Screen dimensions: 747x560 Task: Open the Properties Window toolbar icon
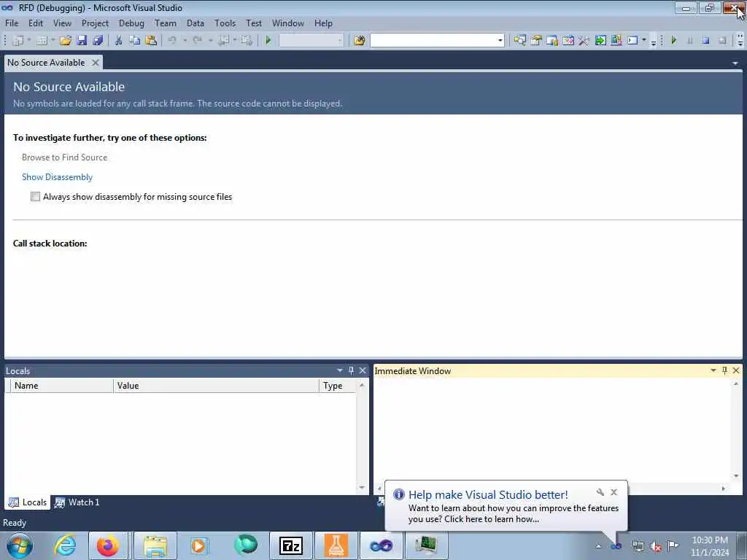point(536,41)
